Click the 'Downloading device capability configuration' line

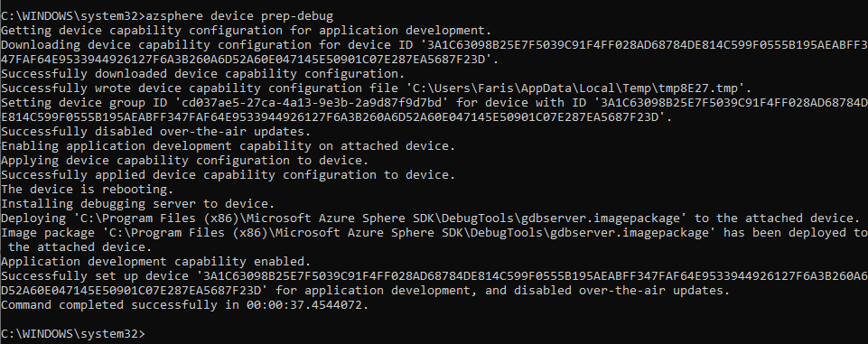(434, 45)
